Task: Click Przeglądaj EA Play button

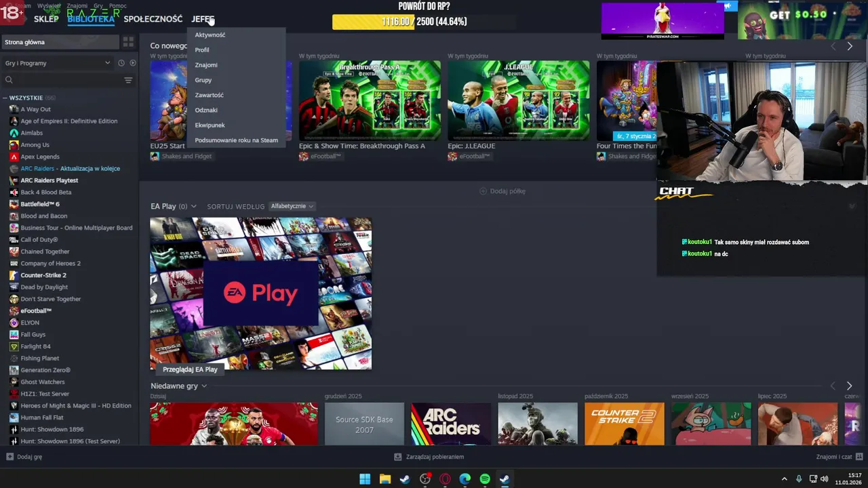Action: (190, 369)
